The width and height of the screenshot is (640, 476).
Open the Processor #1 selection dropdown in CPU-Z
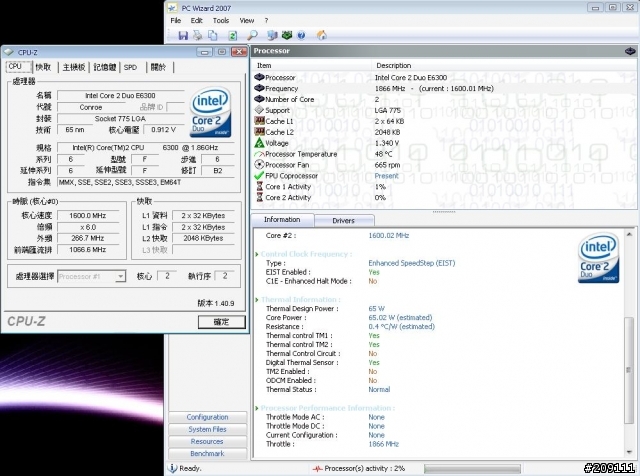[120, 276]
